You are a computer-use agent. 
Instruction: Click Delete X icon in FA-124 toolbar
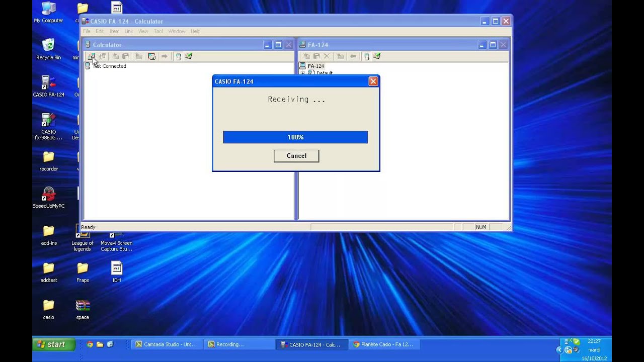pyautogui.click(x=327, y=56)
